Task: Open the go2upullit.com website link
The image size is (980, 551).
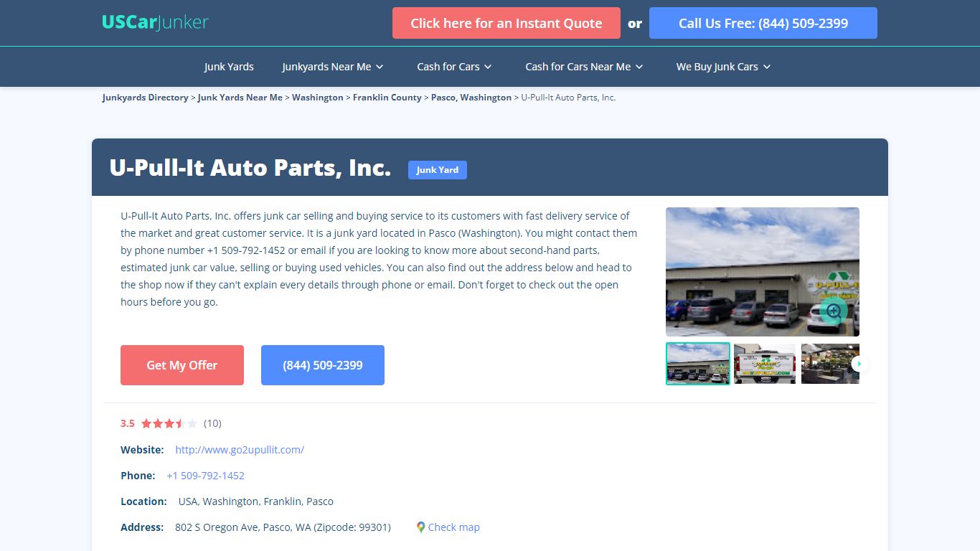Action: coord(240,450)
